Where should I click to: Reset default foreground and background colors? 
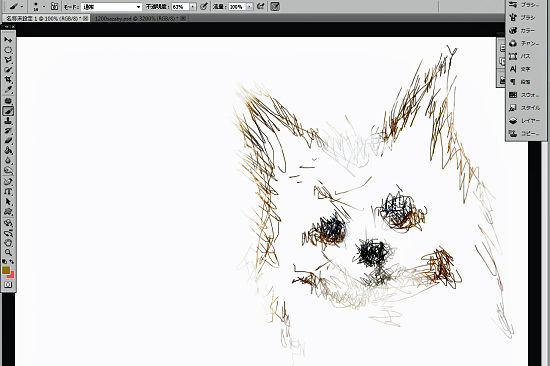(5, 262)
